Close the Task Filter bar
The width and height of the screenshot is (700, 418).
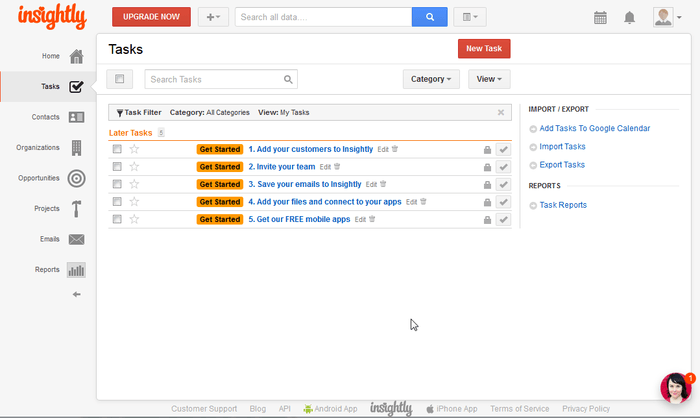pos(501,113)
